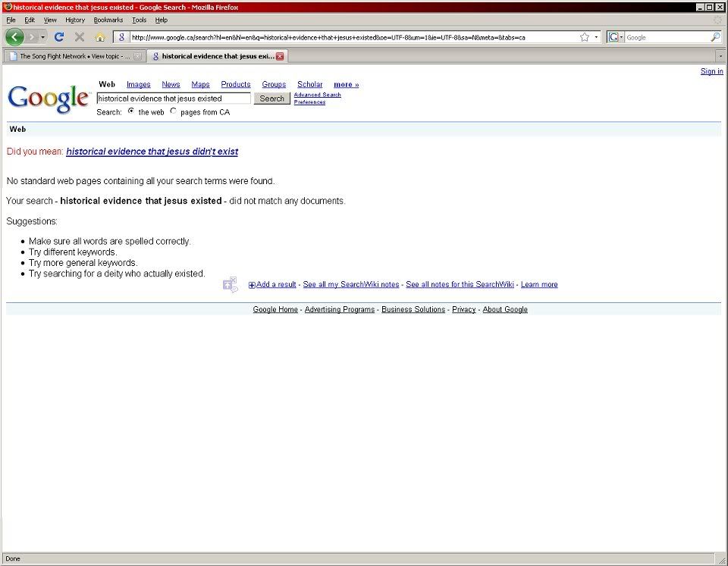
Task: Click the 'Try different keywords.' suggestion text
Action: 73,252
